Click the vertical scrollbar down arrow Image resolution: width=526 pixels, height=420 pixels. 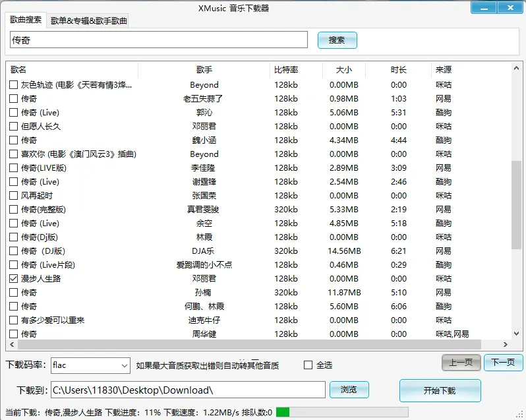click(516, 334)
